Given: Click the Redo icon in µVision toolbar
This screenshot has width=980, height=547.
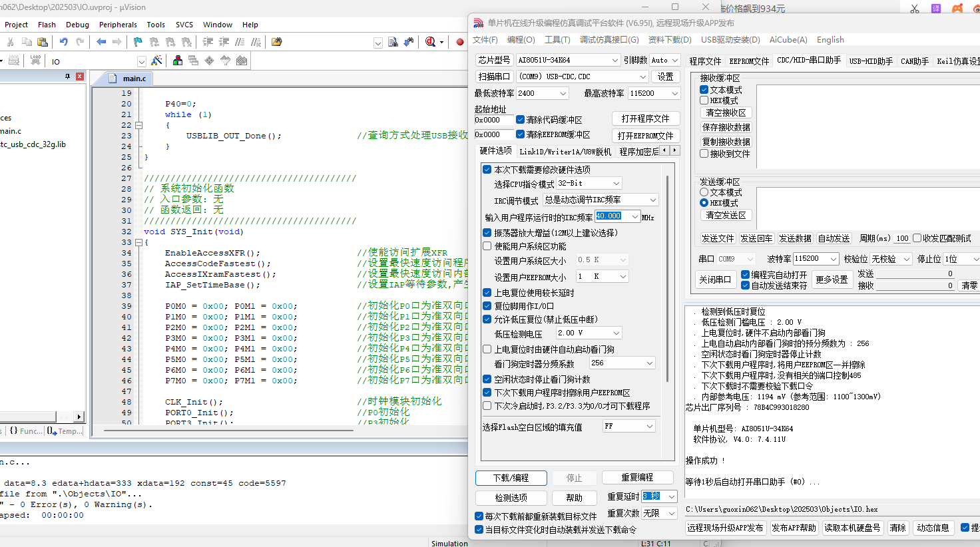Looking at the screenshot, I should (x=80, y=42).
